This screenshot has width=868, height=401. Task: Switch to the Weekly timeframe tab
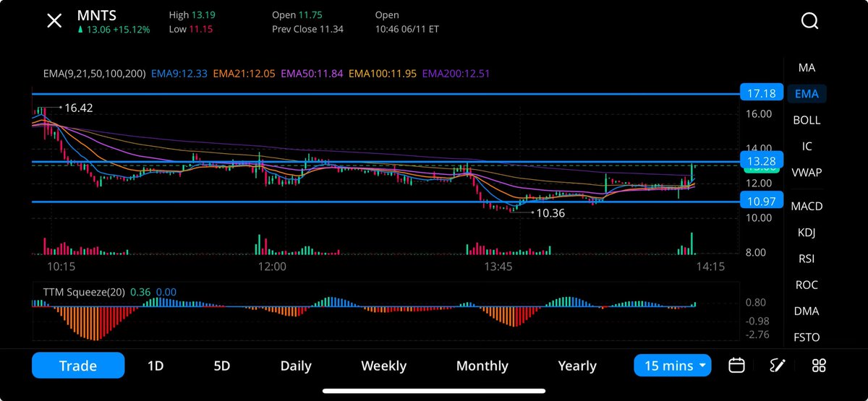pos(383,366)
